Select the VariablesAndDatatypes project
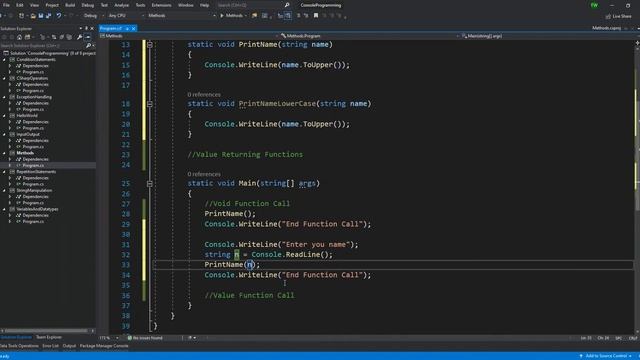 37,209
